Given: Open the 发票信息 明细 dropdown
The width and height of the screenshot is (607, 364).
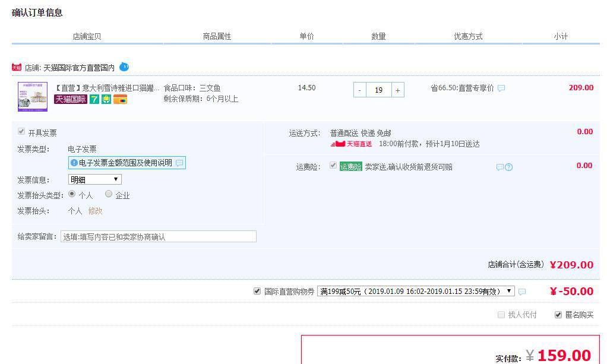Looking at the screenshot, I should [x=95, y=179].
